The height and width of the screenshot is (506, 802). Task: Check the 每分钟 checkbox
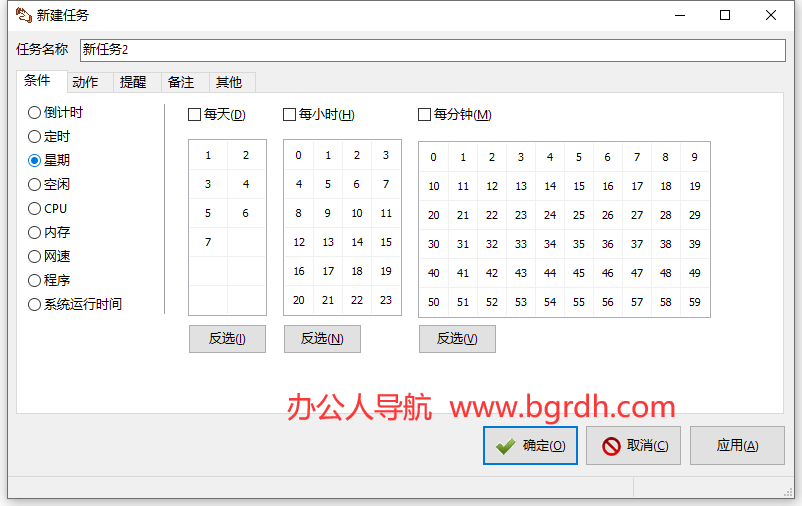pyautogui.click(x=425, y=115)
